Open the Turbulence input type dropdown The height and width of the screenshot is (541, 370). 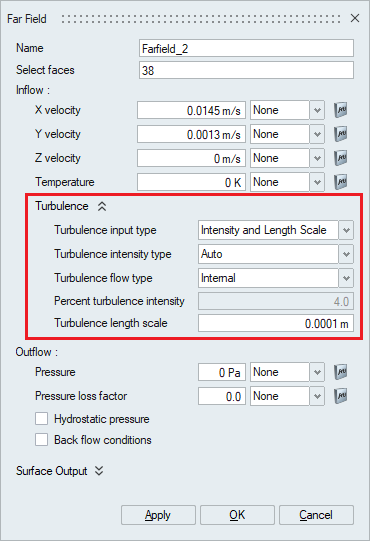346,230
